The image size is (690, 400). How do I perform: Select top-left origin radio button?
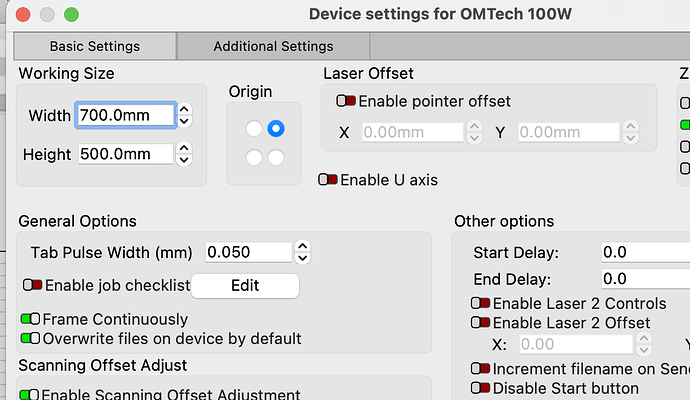pos(254,129)
